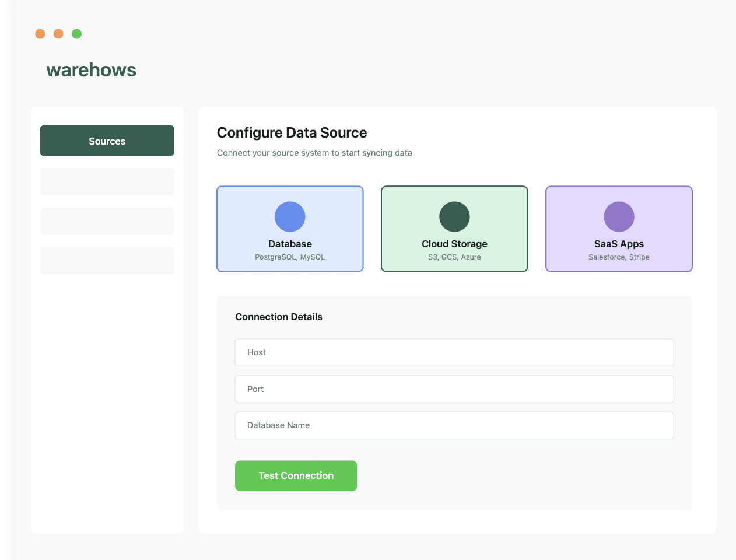
Task: Focus the Database Name input field
Action: tap(454, 425)
